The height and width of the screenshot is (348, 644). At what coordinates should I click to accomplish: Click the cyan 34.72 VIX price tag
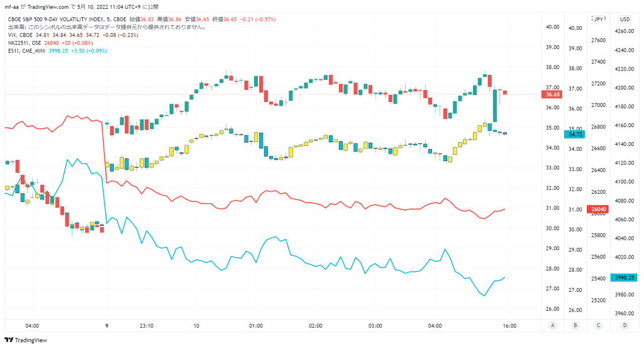575,134
